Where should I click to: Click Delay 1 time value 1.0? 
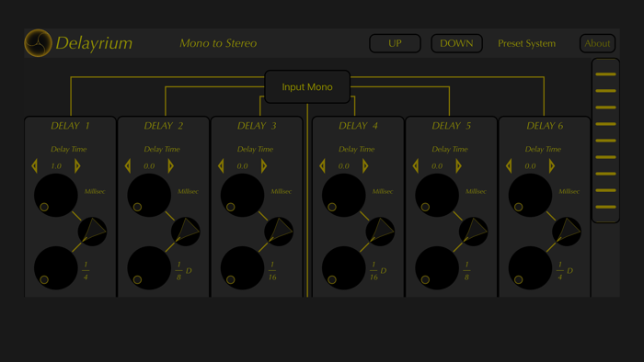click(x=56, y=166)
